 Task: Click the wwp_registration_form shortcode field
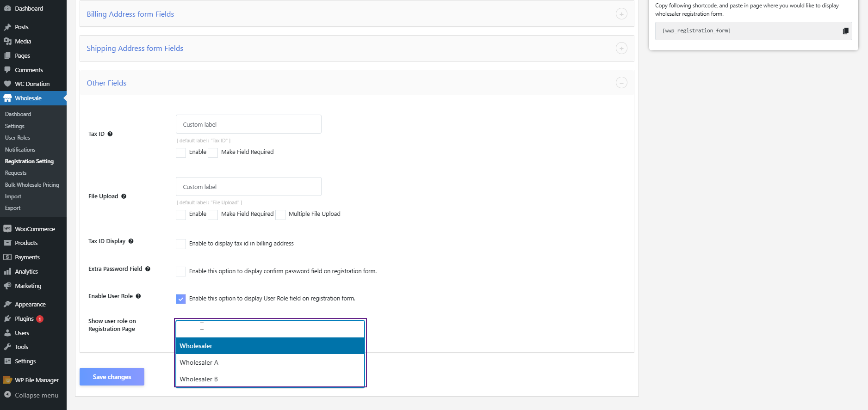click(x=753, y=31)
